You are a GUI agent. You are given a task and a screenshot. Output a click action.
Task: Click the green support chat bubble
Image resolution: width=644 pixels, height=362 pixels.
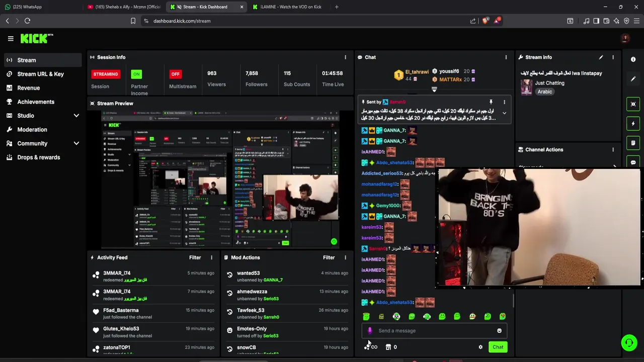[629, 343]
